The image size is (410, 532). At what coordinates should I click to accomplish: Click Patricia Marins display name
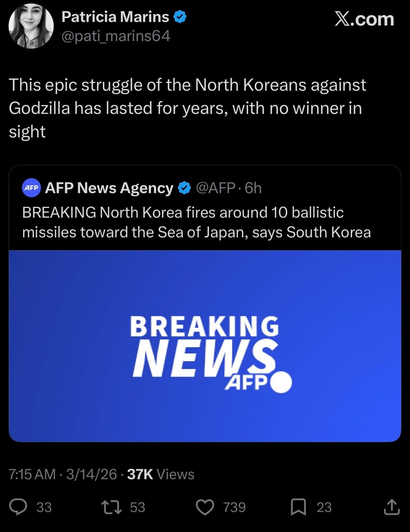(x=115, y=17)
